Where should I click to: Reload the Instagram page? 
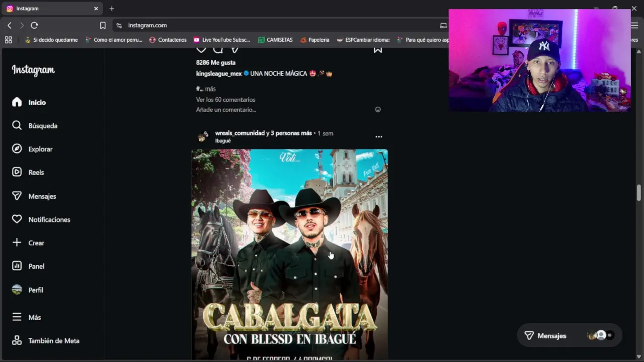tap(34, 25)
